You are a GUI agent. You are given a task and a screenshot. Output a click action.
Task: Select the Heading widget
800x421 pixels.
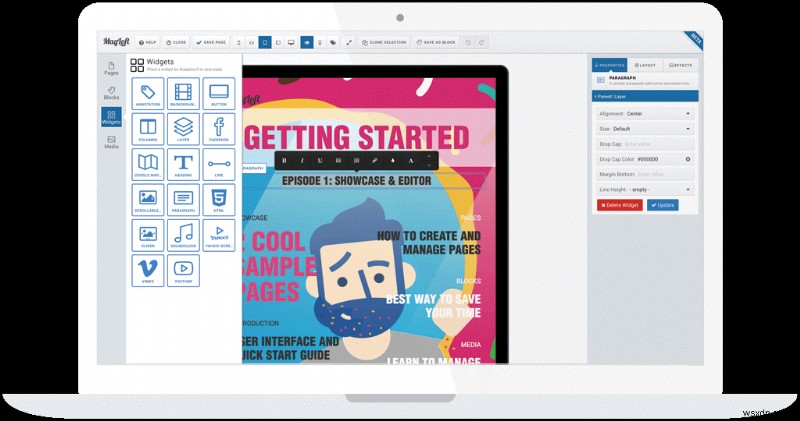click(183, 164)
